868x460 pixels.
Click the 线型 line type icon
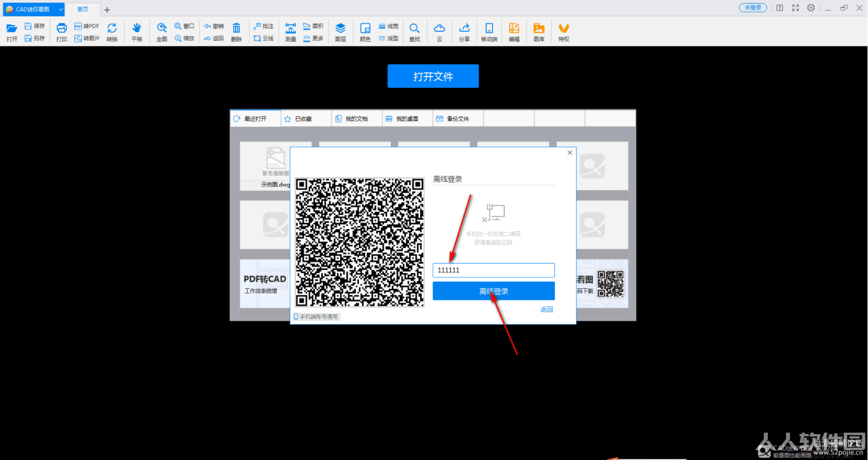click(389, 39)
